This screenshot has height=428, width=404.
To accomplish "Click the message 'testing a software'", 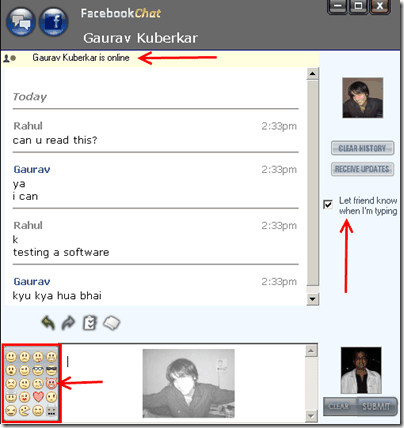I will pos(61,252).
